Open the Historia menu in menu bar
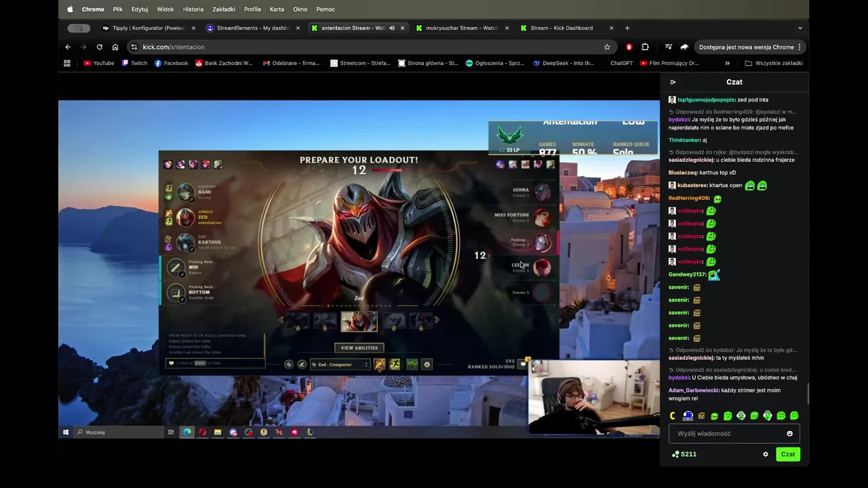The height and width of the screenshot is (488, 868). [x=193, y=9]
